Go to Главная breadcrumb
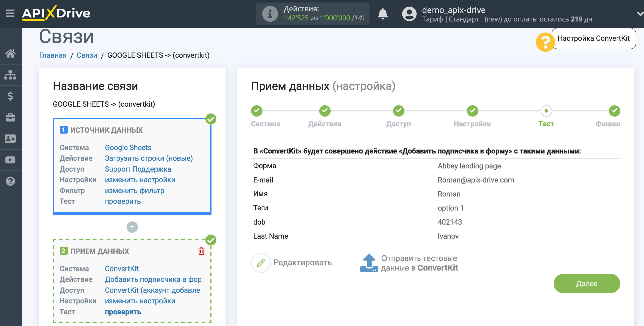The height and width of the screenshot is (326, 644). [53, 55]
